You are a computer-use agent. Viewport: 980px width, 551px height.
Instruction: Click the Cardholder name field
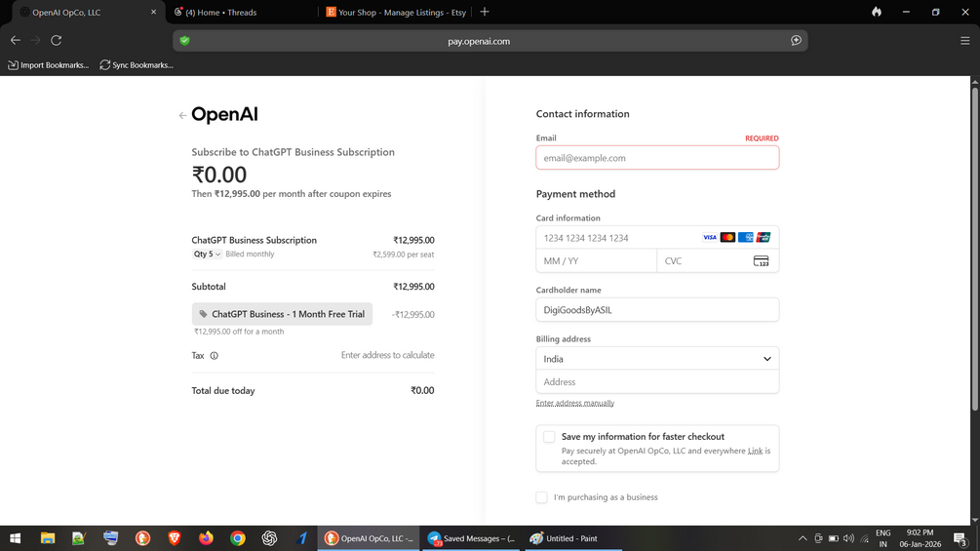click(x=657, y=310)
